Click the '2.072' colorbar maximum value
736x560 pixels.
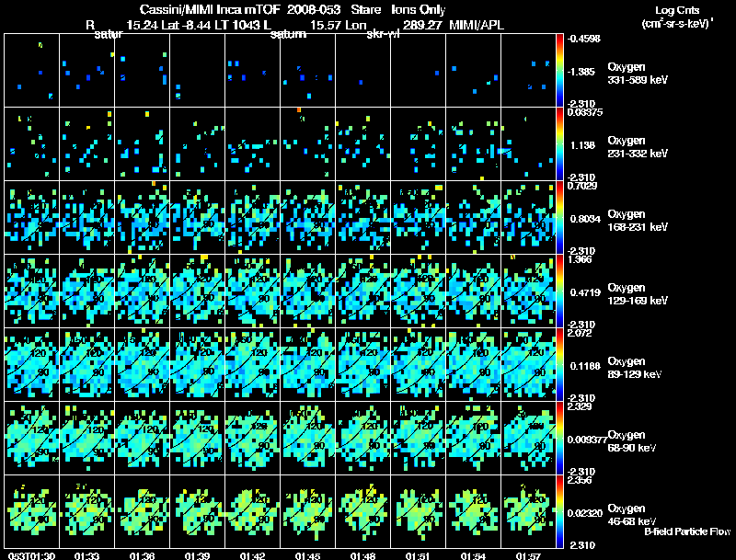[x=580, y=333]
